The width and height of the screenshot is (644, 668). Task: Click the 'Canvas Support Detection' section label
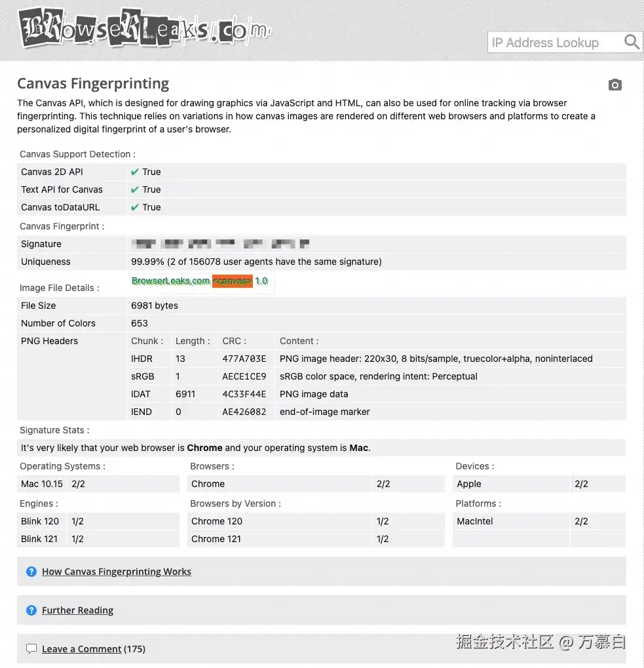pos(77,154)
